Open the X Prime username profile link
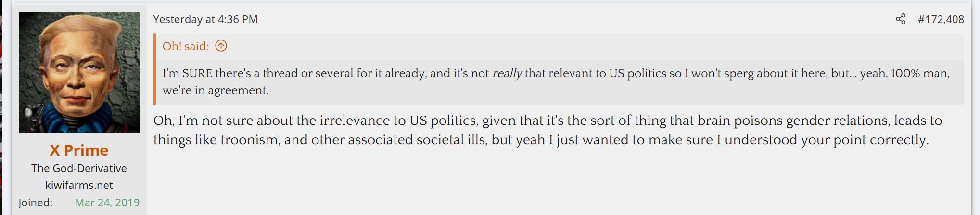Screen dimensions: 980x215 click(79, 150)
